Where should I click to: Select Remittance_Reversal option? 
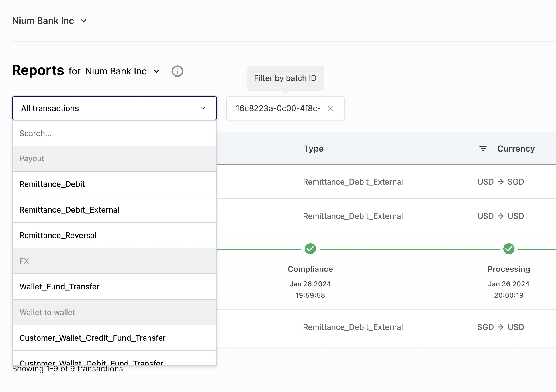click(115, 235)
